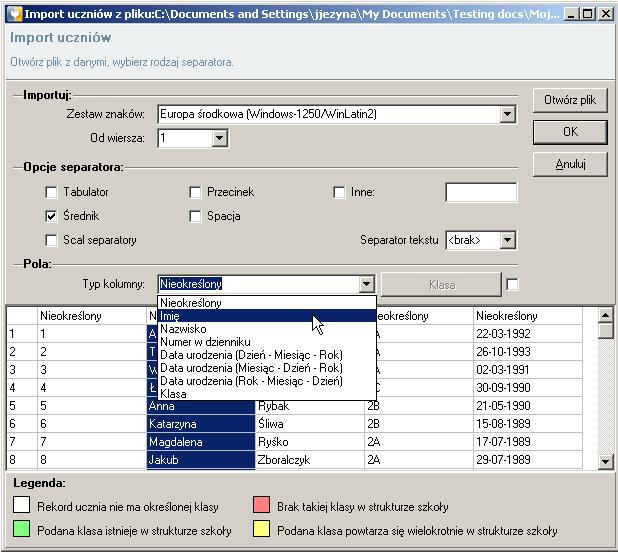Collapse the Typ kolumny dropdown arrow

[x=367, y=284]
